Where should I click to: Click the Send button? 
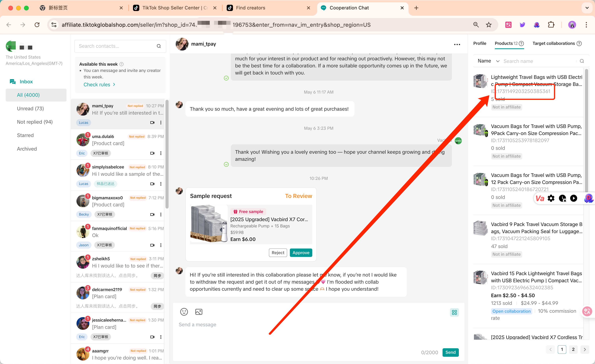pyautogui.click(x=450, y=352)
